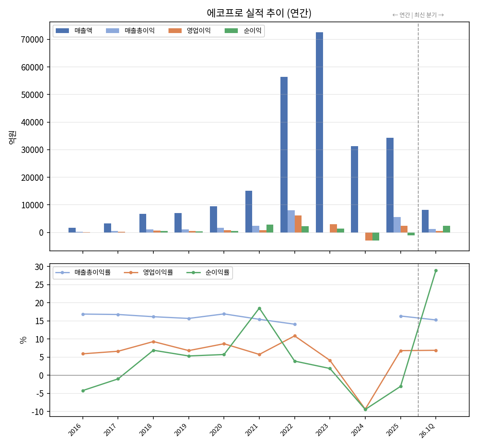Select the 2022 매출총이익 light blue bar

tap(291, 221)
